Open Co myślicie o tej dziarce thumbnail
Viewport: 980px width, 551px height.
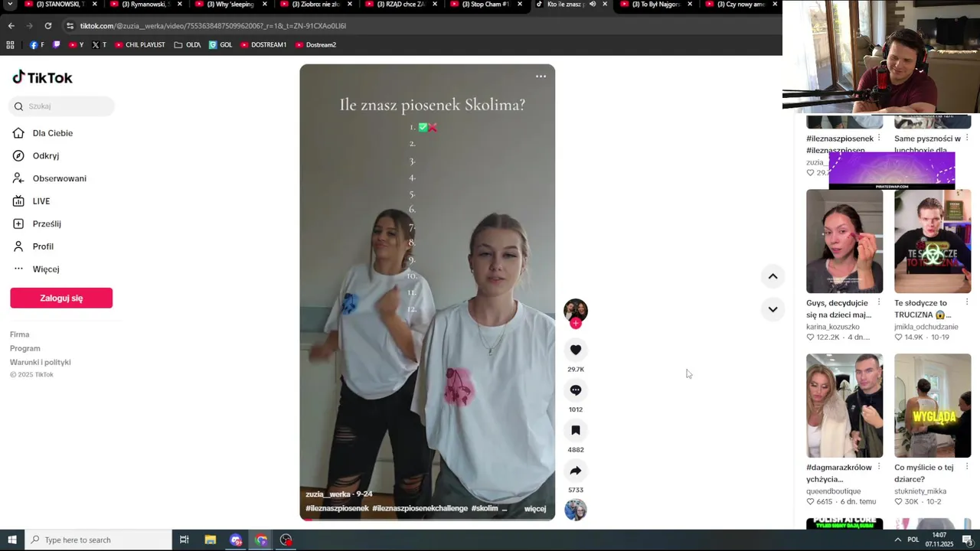click(933, 406)
